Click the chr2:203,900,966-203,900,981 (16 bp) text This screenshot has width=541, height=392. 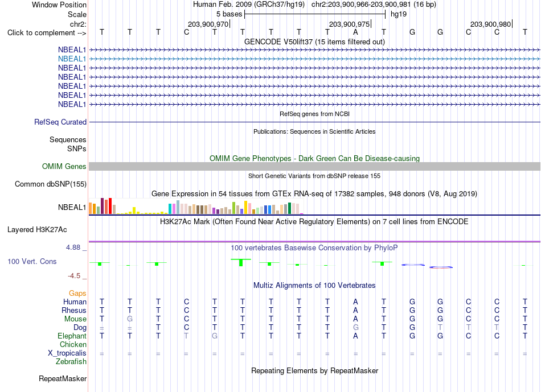[x=374, y=5]
